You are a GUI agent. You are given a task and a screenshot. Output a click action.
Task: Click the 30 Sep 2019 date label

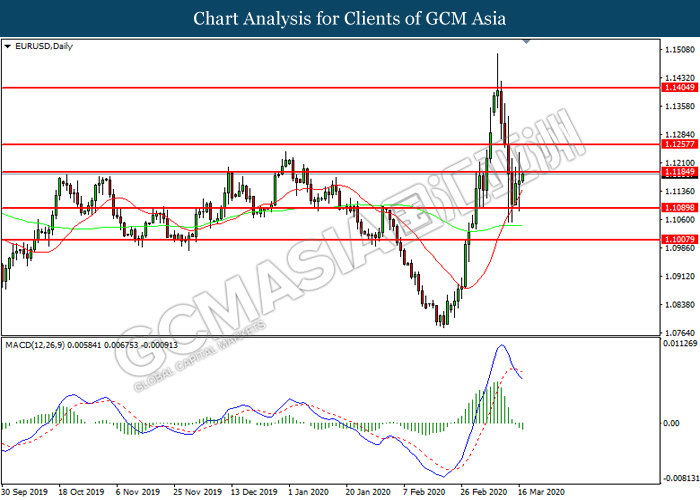click(x=24, y=492)
